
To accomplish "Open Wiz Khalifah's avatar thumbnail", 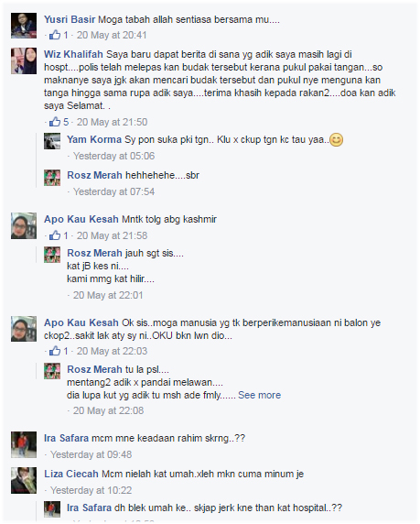I will point(24,60).
